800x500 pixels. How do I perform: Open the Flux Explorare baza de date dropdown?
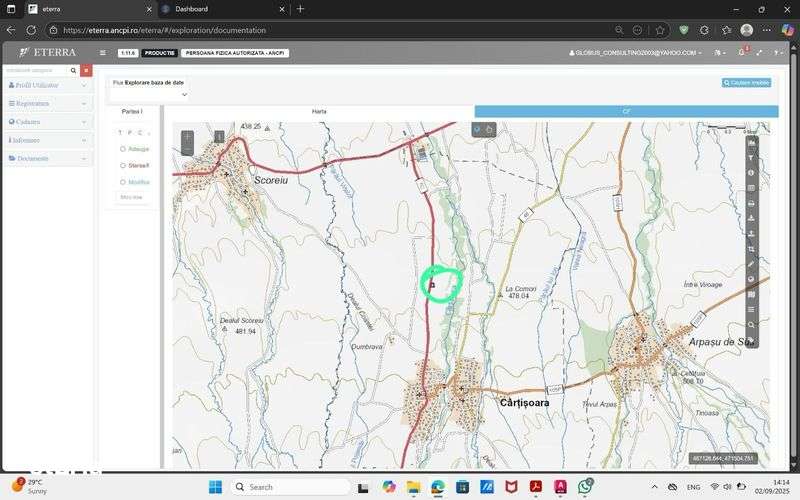coord(149,94)
